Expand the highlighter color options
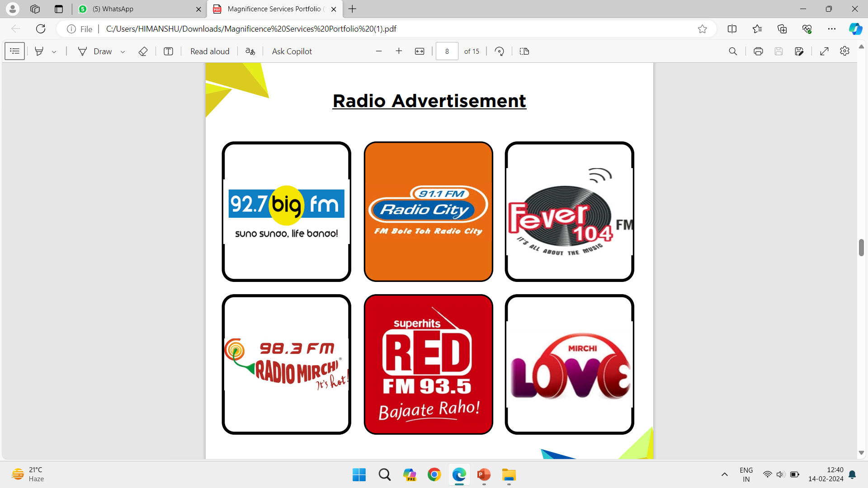The height and width of the screenshot is (488, 868). (54, 51)
